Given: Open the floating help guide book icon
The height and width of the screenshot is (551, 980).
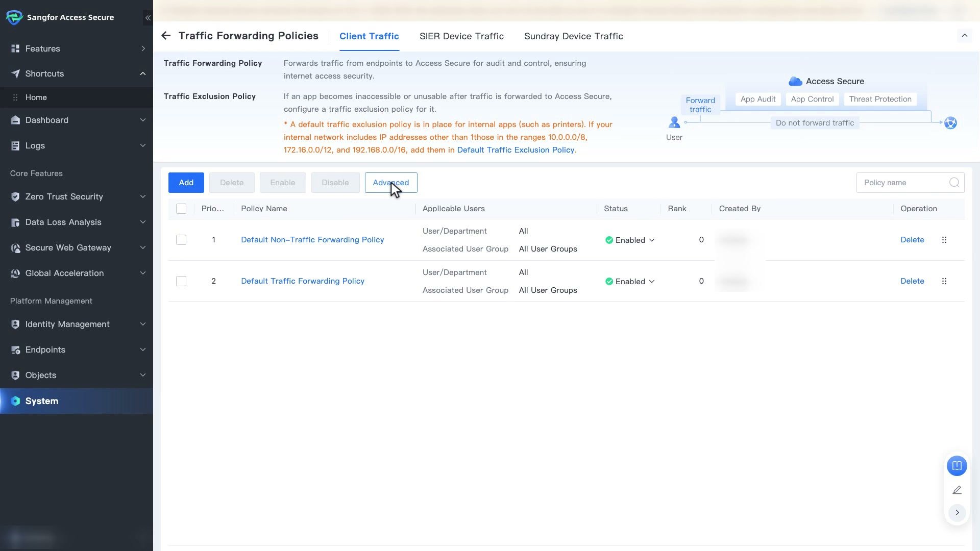Looking at the screenshot, I should click(x=957, y=466).
